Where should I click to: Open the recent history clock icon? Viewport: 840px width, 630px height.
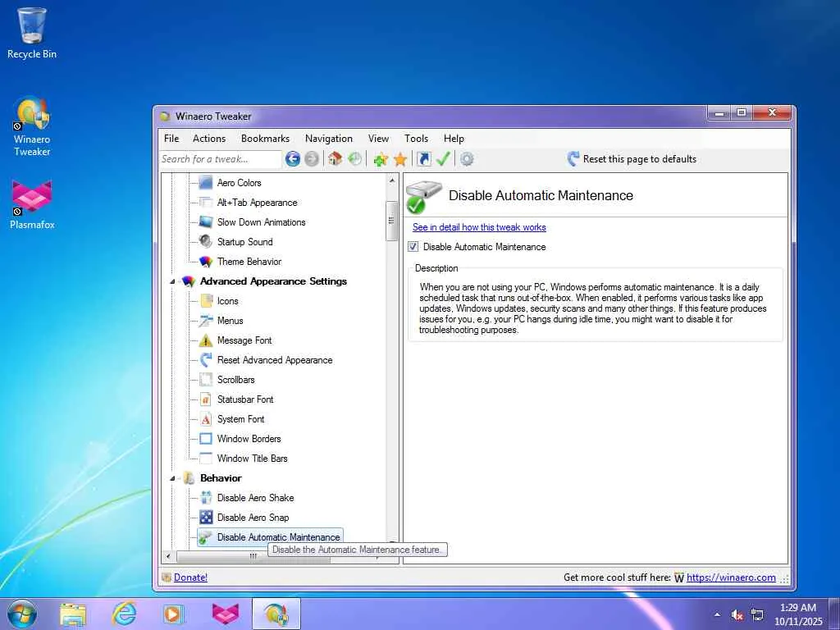(354, 158)
